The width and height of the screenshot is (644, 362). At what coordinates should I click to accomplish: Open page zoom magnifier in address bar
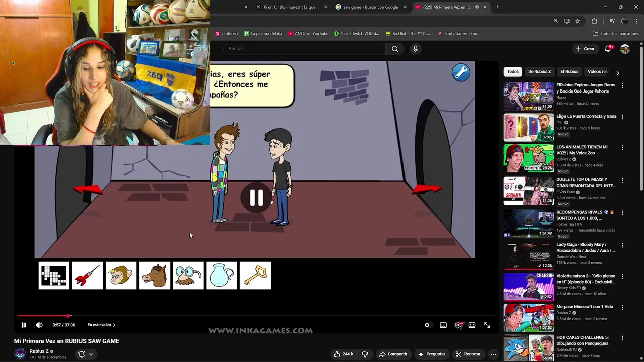(x=556, y=21)
